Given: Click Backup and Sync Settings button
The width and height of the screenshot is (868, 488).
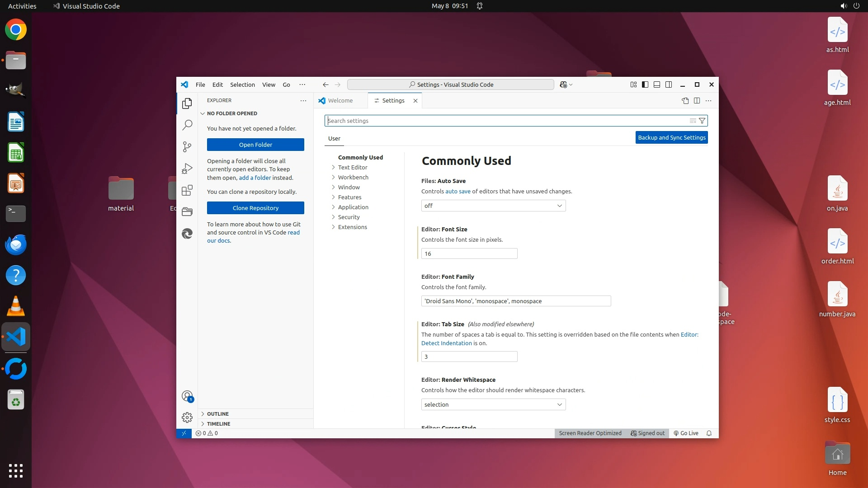Looking at the screenshot, I should (671, 137).
